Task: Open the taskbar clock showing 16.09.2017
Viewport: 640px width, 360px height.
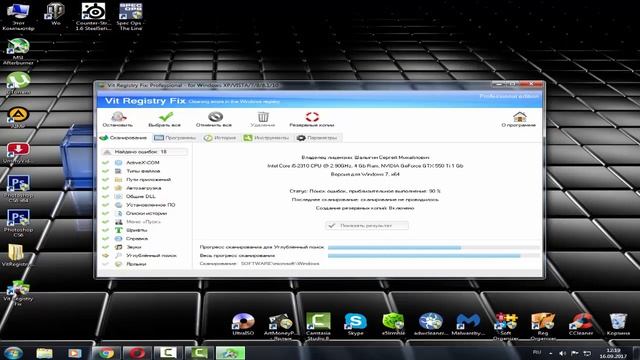Action: [613, 353]
